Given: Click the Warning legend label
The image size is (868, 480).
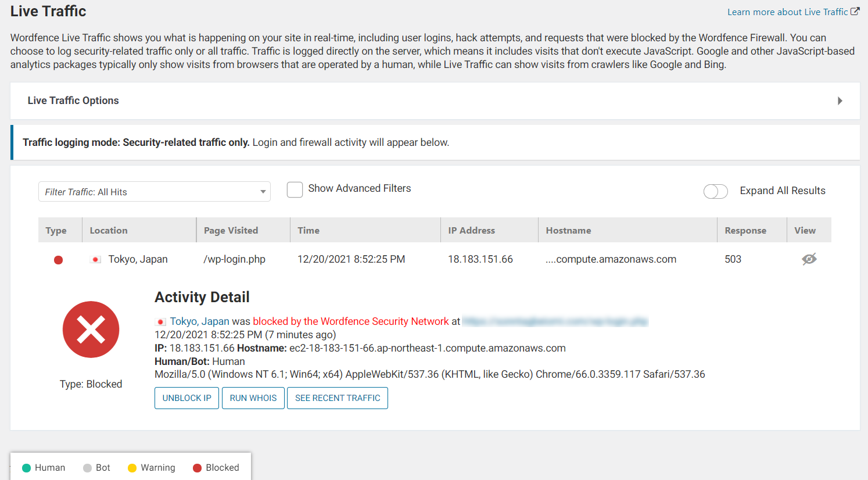Looking at the screenshot, I should [x=158, y=468].
